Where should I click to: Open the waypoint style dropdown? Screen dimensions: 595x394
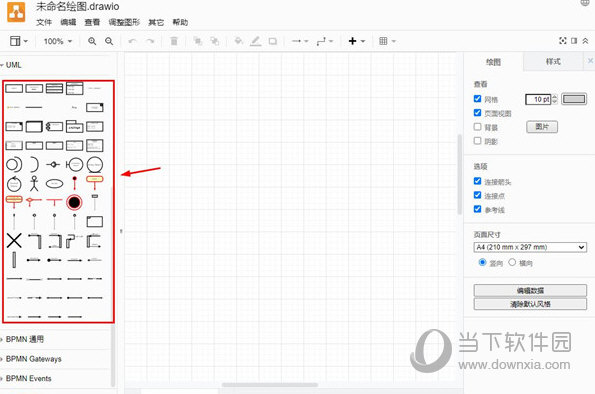[324, 41]
